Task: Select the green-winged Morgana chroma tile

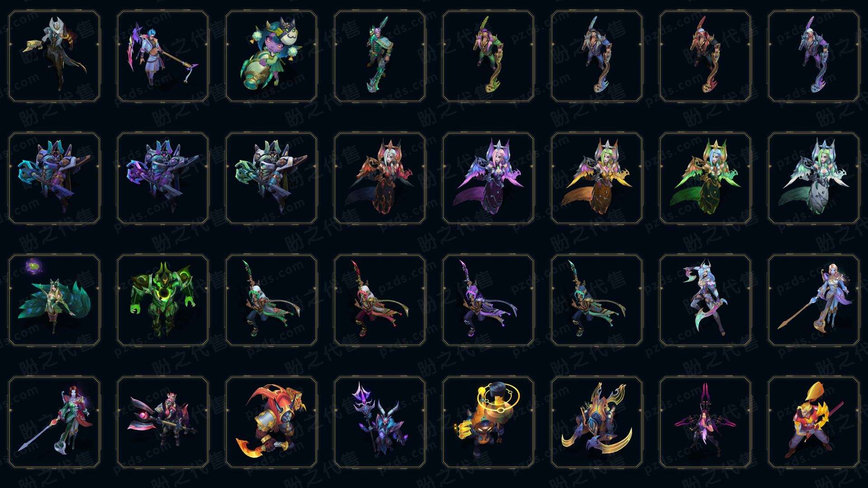Action: pyautogui.click(x=705, y=178)
